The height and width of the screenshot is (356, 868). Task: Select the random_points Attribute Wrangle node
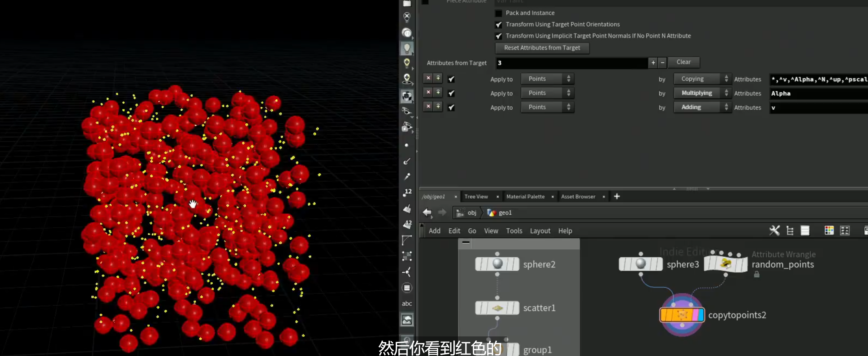(x=725, y=264)
